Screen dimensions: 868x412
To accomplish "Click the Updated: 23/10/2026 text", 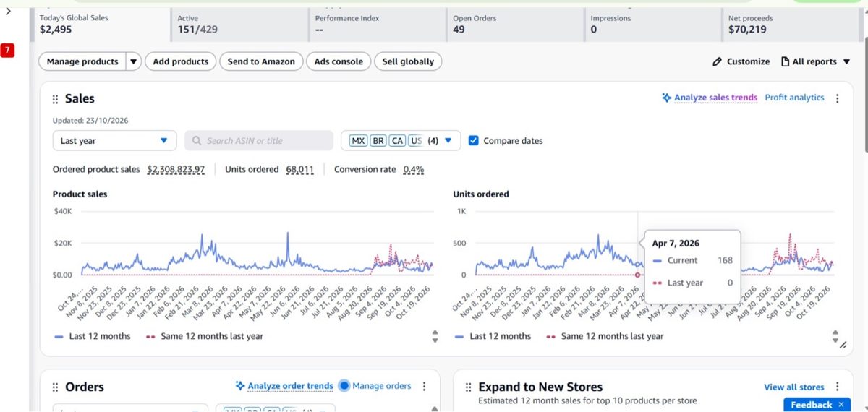I will 90,121.
